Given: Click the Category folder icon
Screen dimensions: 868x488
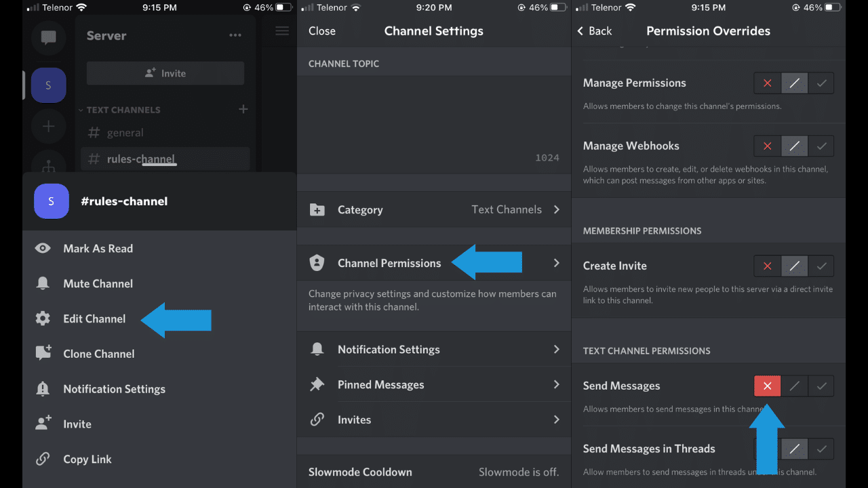Looking at the screenshot, I should (x=317, y=209).
